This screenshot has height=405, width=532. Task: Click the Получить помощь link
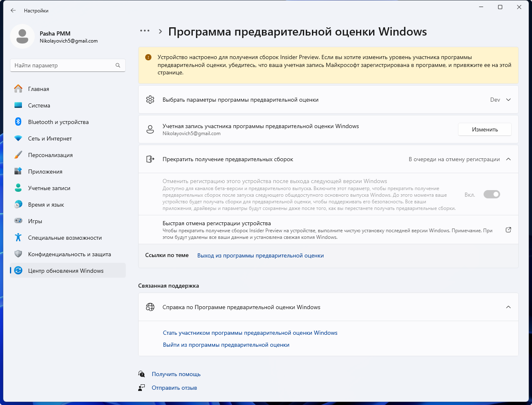(176, 374)
